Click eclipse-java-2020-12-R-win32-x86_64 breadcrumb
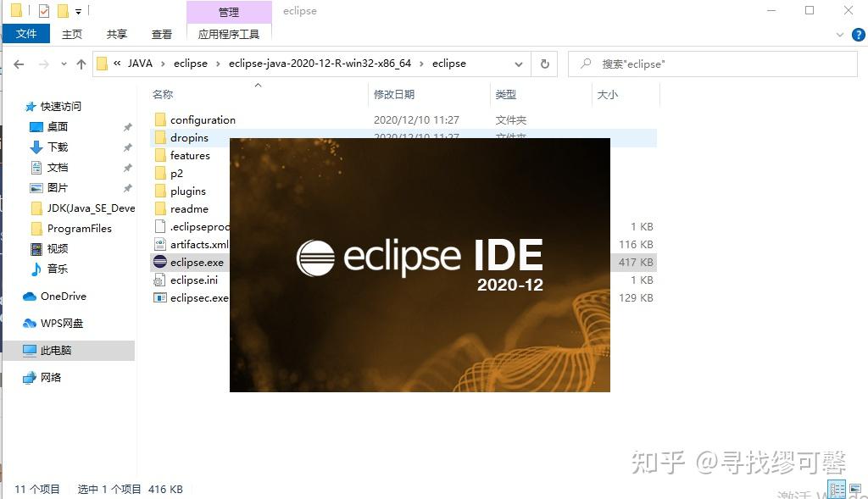The width and height of the screenshot is (868, 499). pyautogui.click(x=320, y=64)
